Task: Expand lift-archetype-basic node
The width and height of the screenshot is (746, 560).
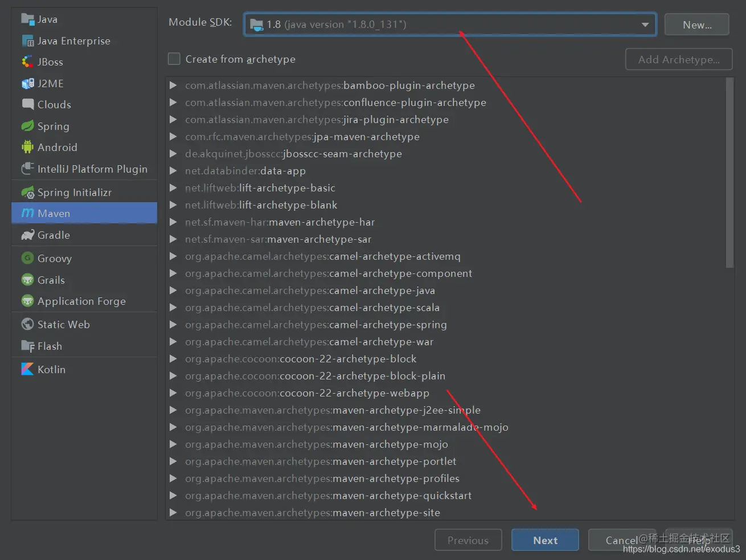Action: point(173,188)
